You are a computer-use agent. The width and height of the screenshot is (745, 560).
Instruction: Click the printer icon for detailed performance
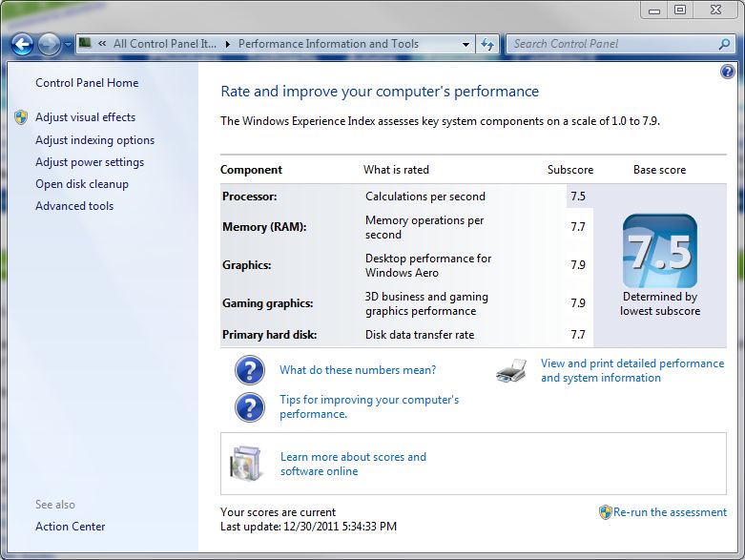[511, 371]
